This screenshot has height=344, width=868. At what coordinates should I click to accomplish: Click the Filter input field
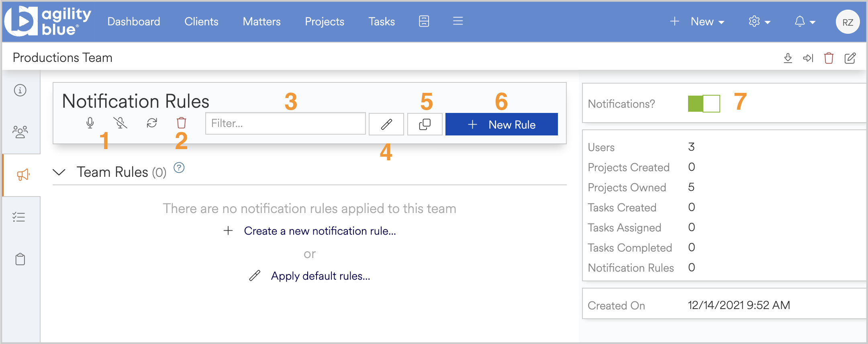point(285,123)
